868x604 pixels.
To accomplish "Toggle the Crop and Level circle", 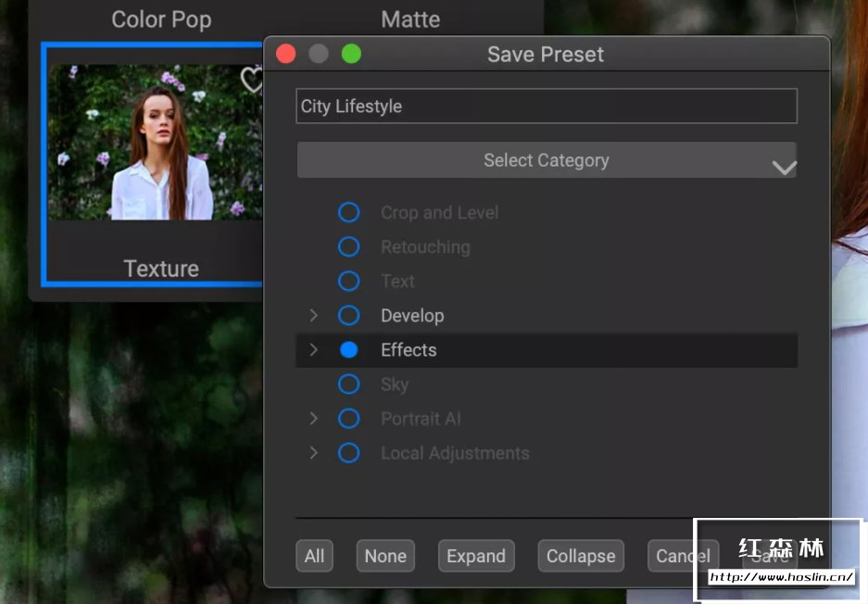I will (x=348, y=212).
